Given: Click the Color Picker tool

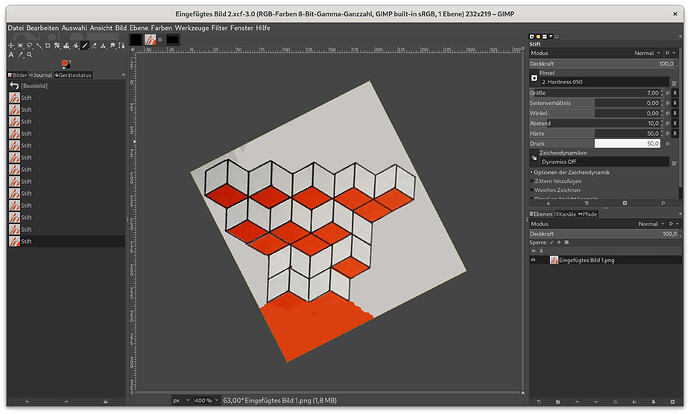Looking at the screenshot, I should coord(20,55).
